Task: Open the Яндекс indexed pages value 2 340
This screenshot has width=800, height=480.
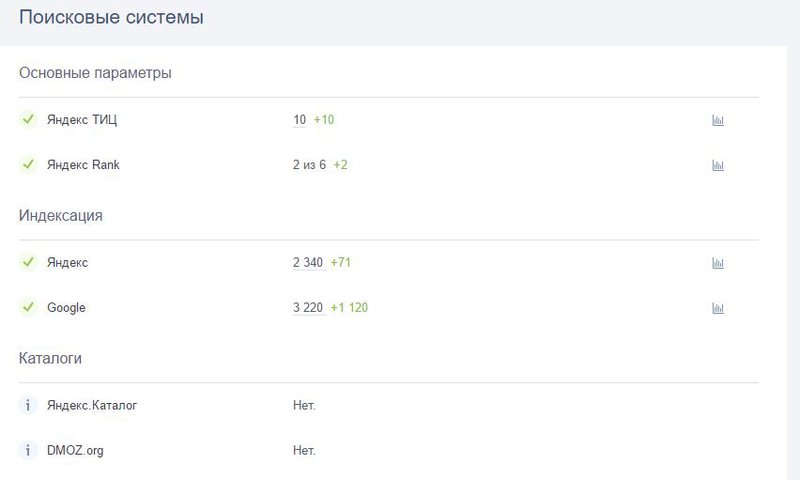Action: click(307, 263)
